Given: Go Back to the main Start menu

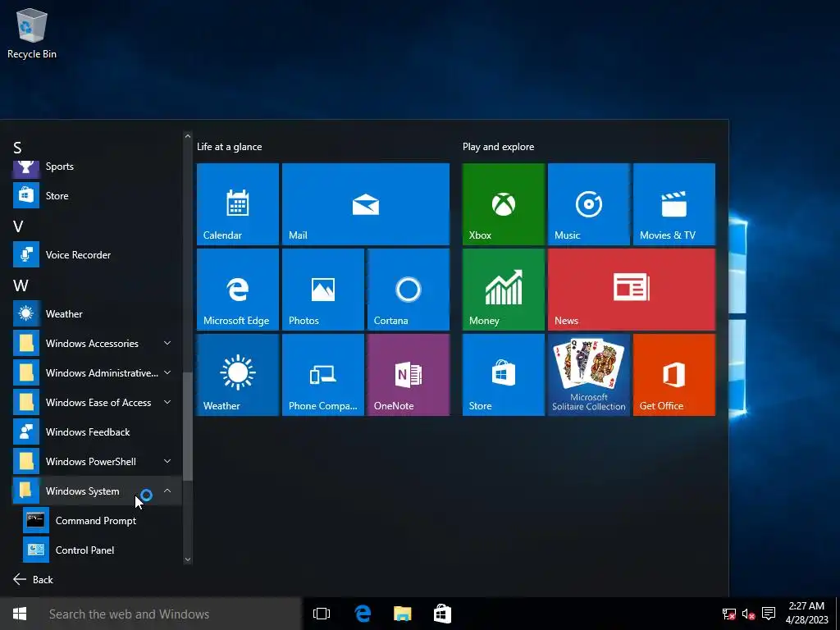Looking at the screenshot, I should pyautogui.click(x=33, y=580).
